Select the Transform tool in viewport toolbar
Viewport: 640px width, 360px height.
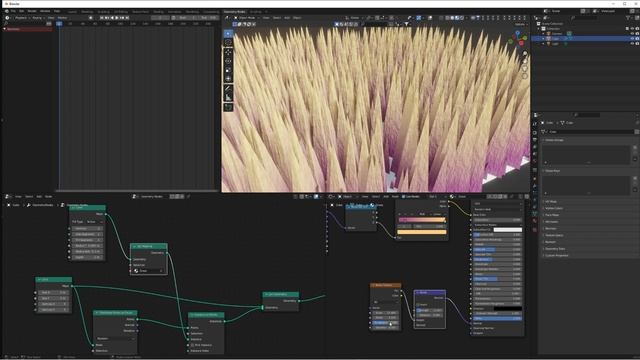(x=228, y=79)
